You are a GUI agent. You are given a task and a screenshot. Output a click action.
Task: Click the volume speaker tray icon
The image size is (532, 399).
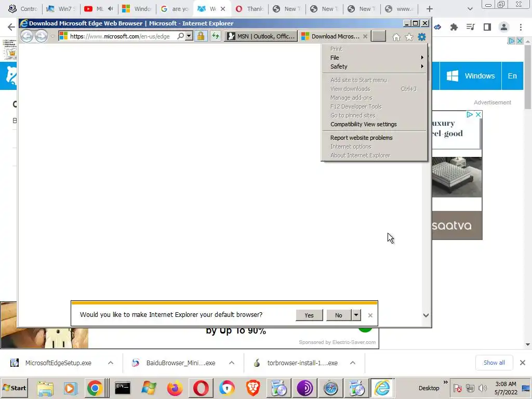coord(482,388)
